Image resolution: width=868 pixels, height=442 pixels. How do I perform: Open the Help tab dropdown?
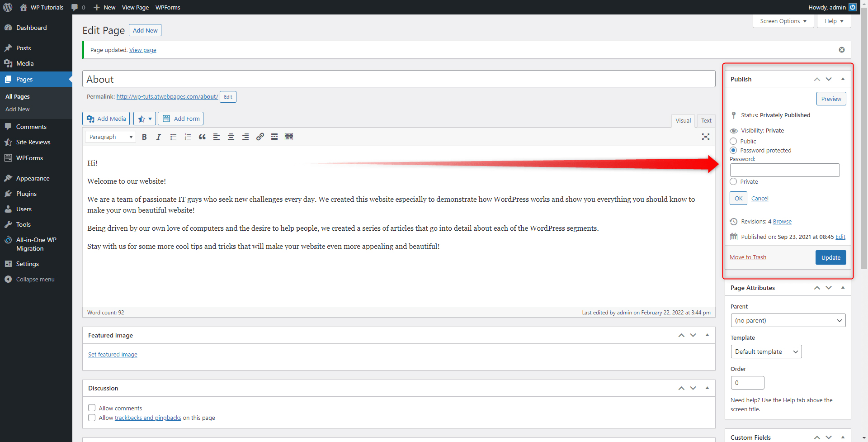[834, 21]
